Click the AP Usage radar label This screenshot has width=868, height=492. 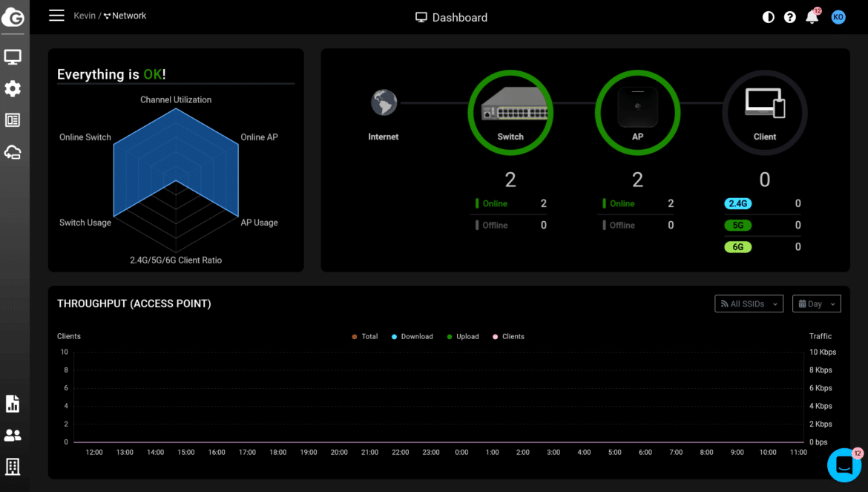click(x=259, y=223)
